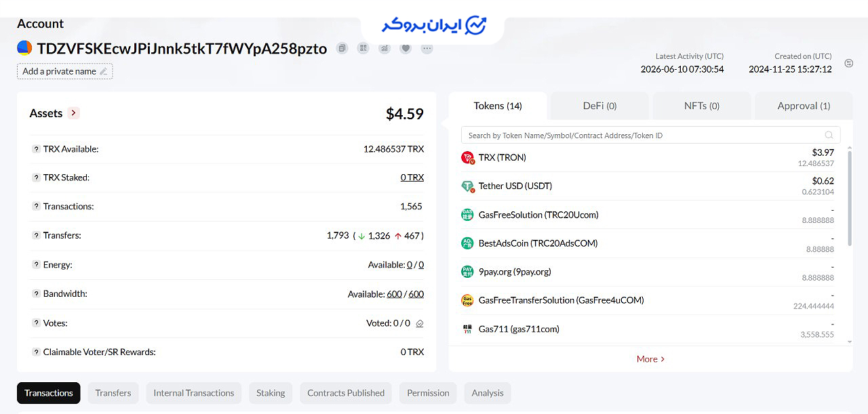The width and height of the screenshot is (868, 414).
Task: Open the chart icon beside the address
Action: tap(384, 48)
